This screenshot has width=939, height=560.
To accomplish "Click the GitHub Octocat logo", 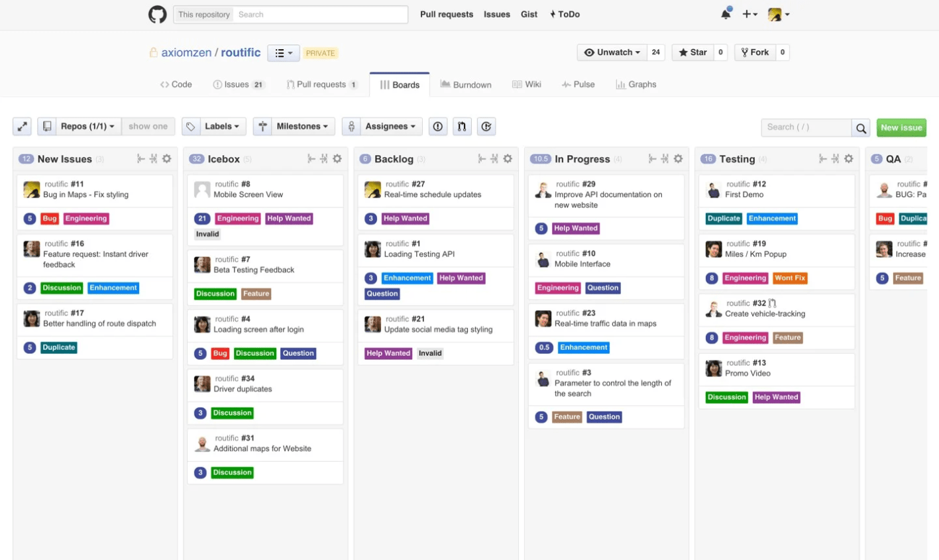I will coord(157,15).
